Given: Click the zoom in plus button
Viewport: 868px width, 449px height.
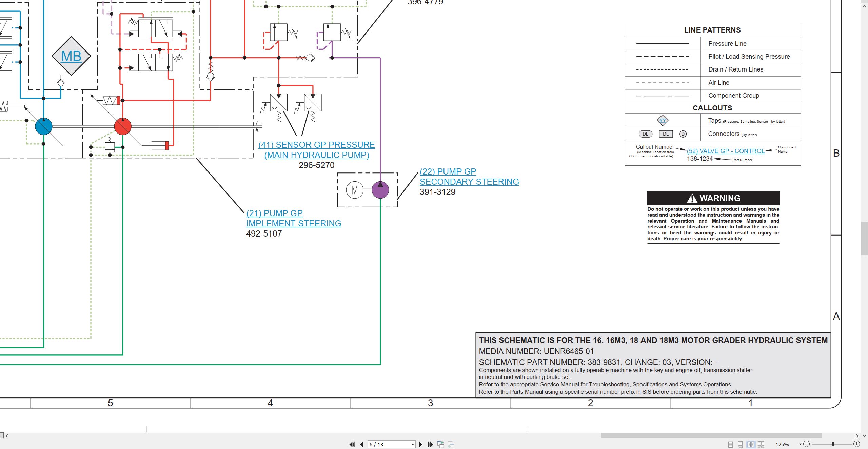Looking at the screenshot, I should 856,444.
